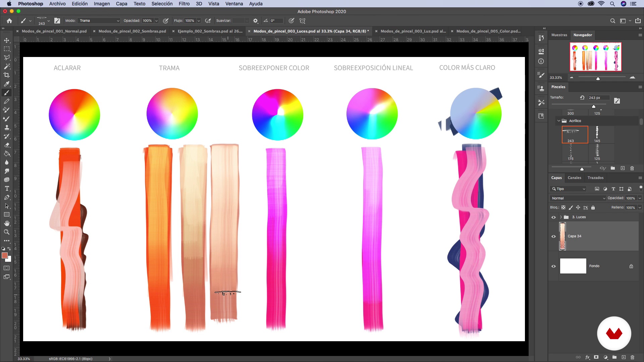Open the layer blend mode Normal dropdown
Image resolution: width=644 pixels, height=362 pixels.
coord(578,198)
